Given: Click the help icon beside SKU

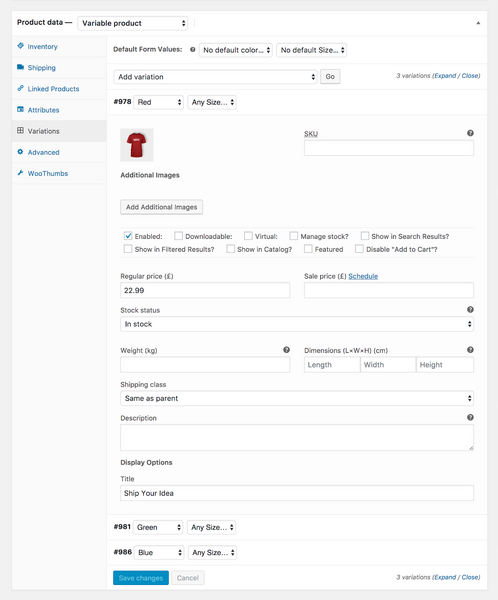Looking at the screenshot, I should tap(470, 133).
